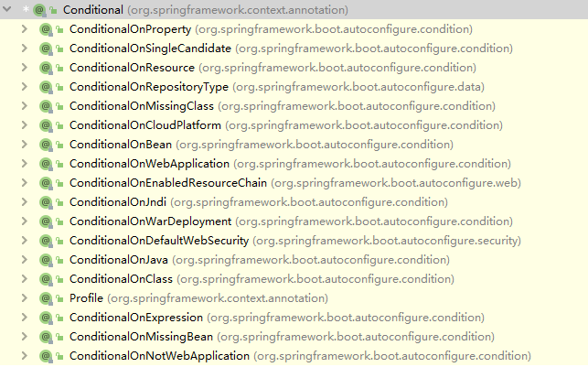This screenshot has width=588, height=367.
Task: Click the annotation icon next to ConditionalOnBean
Action: pyautogui.click(x=46, y=145)
